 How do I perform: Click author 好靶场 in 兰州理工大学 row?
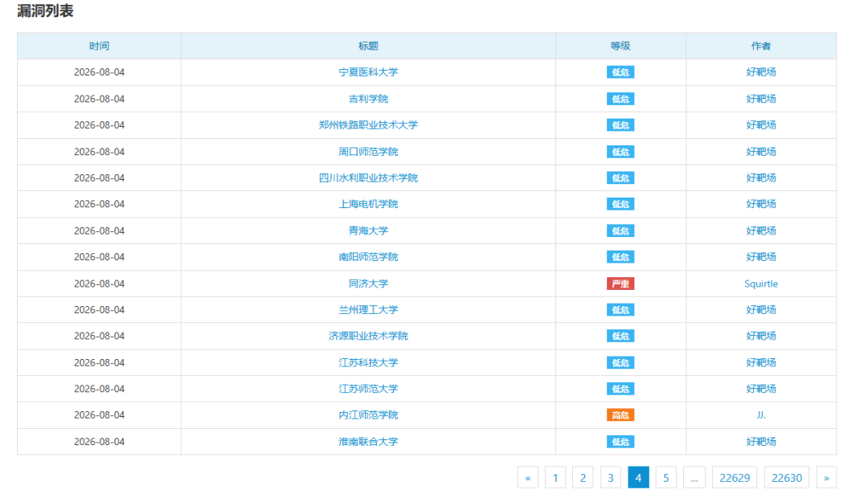[x=761, y=310]
